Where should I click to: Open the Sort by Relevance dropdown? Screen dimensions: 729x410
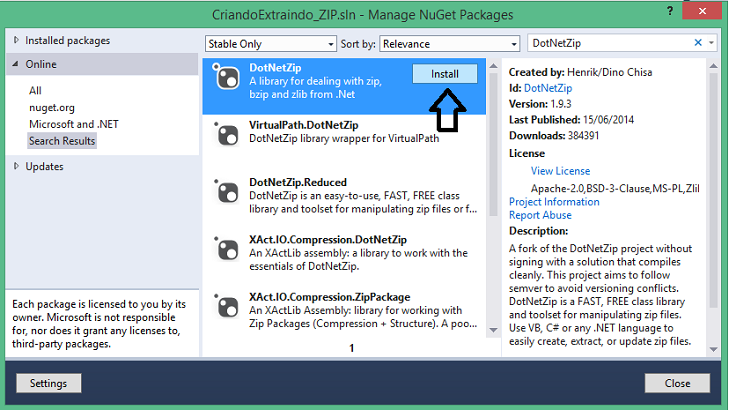pyautogui.click(x=449, y=44)
